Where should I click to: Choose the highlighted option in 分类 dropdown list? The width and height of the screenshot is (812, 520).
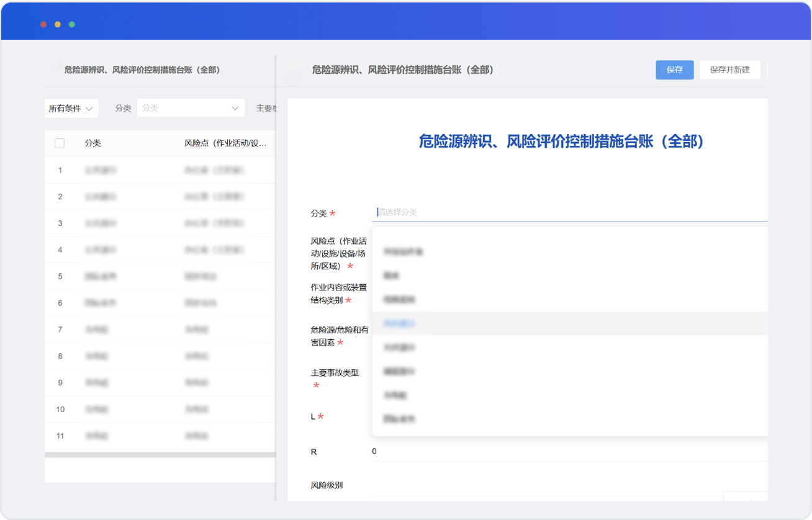pos(399,323)
